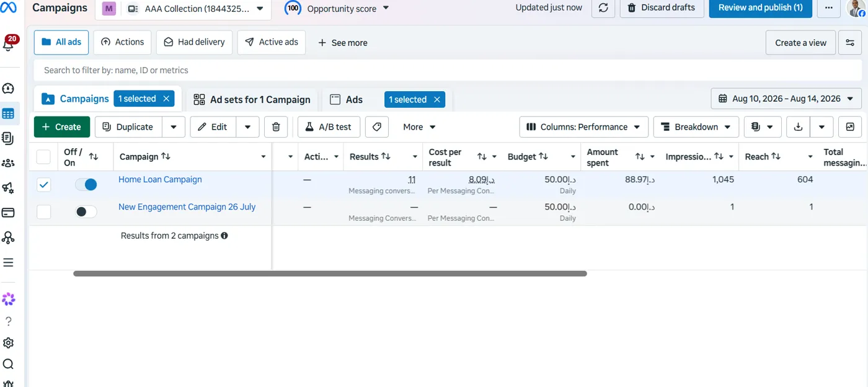Viewport: 868px width, 387px height.
Task: Refresh the data with the reload icon
Action: tap(603, 8)
